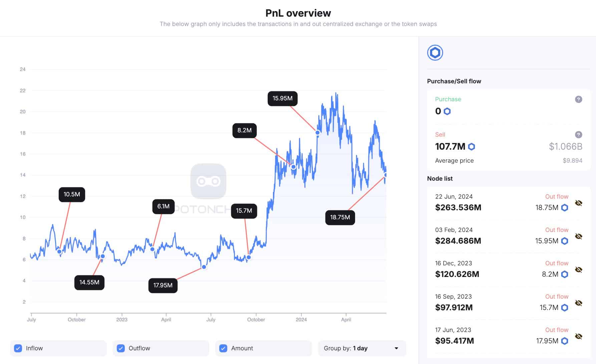
Task: Select the token icon beside 15.95M outflow
Action: (564, 241)
